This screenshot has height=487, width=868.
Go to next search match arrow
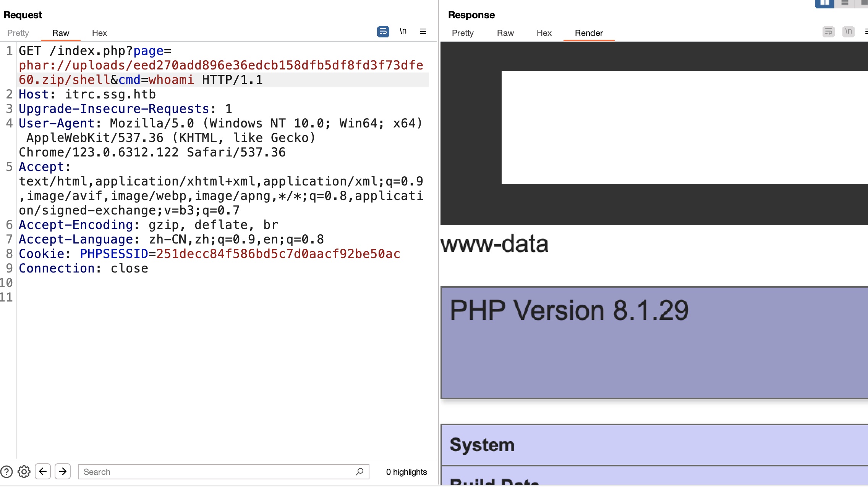(63, 471)
